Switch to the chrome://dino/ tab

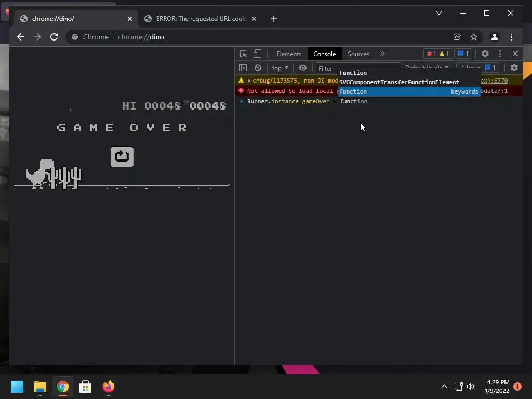pyautogui.click(x=75, y=19)
